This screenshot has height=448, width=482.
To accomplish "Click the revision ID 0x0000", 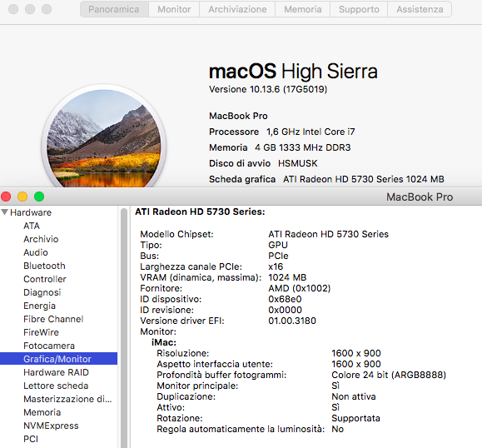I will coord(285,310).
